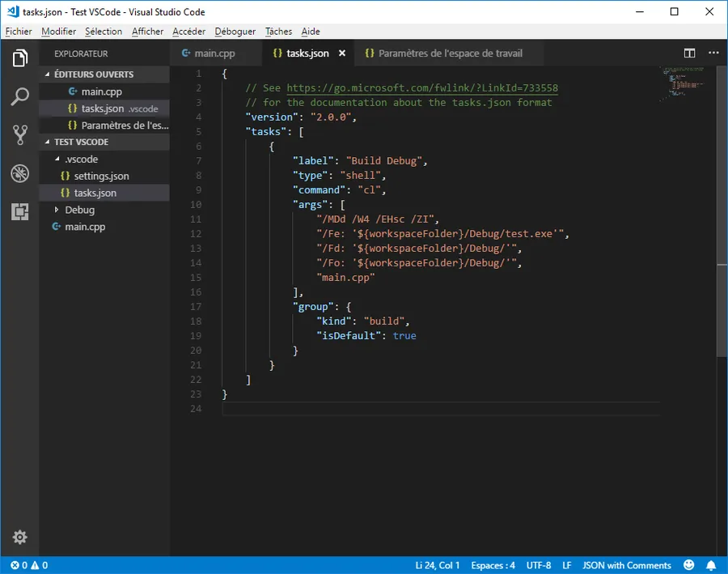Click the EXPLORATEUR panel title
Screen dimensions: 728x574
[x=81, y=53]
